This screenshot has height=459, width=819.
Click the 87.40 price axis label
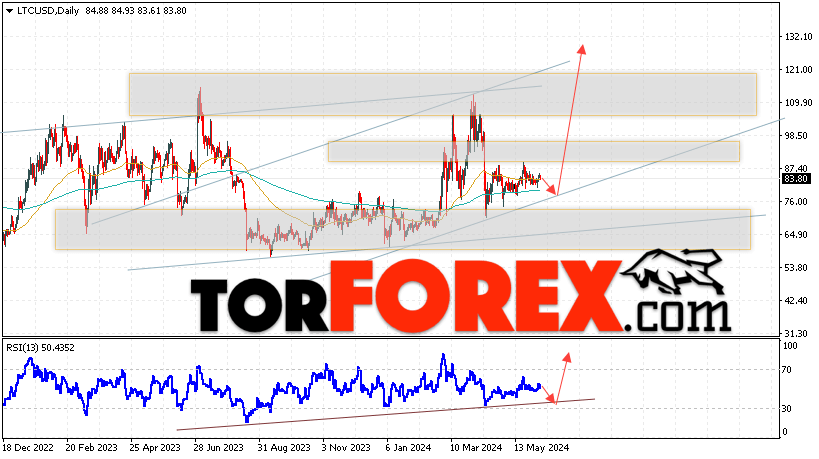(x=796, y=168)
